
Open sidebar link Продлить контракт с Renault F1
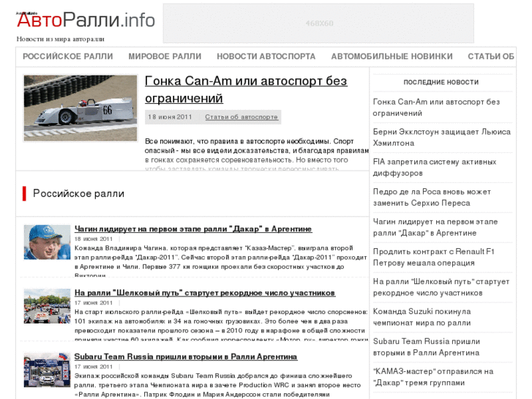434,257
